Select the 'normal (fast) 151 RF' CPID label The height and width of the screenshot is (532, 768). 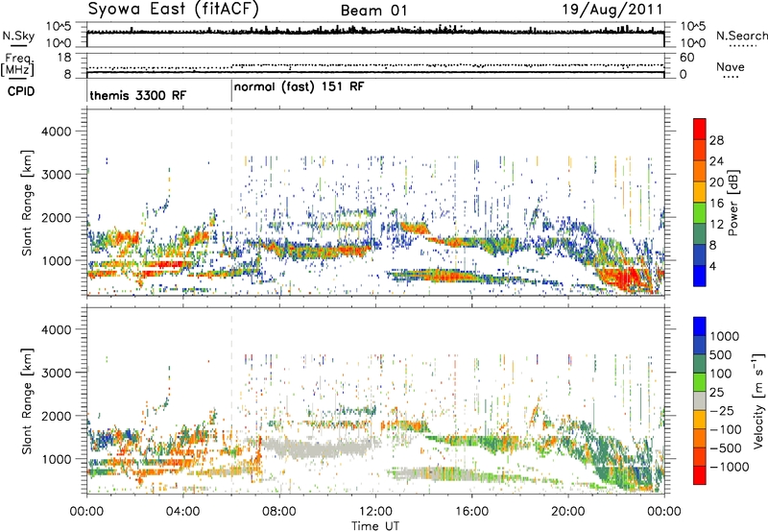coord(300,87)
